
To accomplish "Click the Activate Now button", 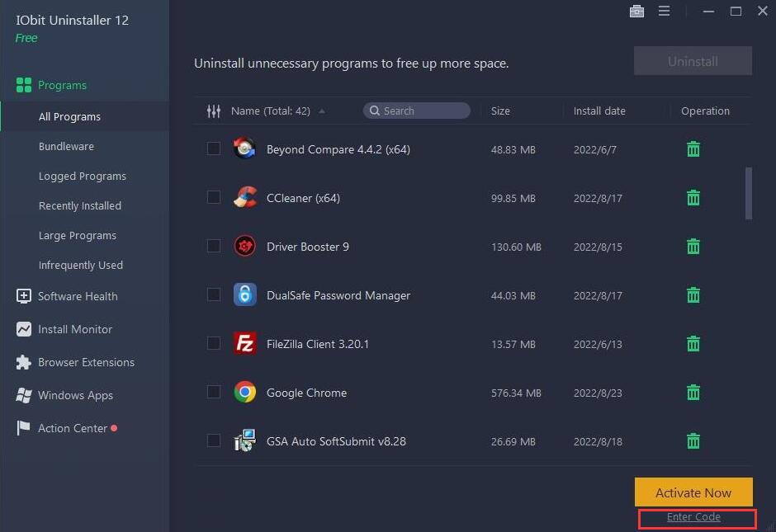I will tap(693, 492).
